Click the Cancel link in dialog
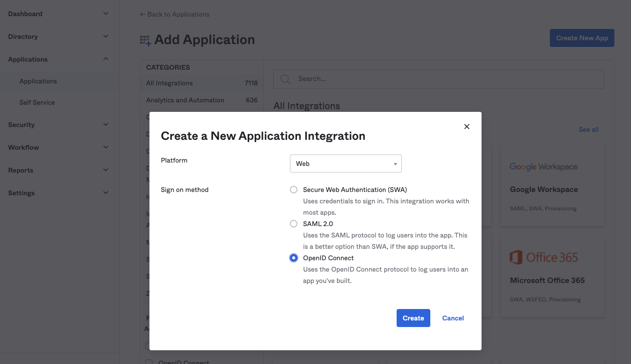The image size is (631, 364). click(x=453, y=318)
